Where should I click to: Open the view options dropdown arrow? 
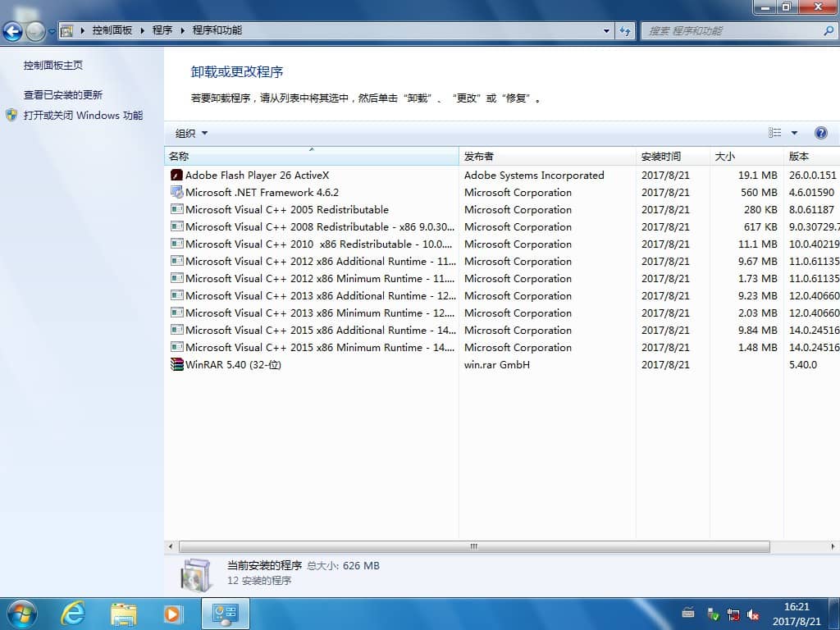[794, 133]
